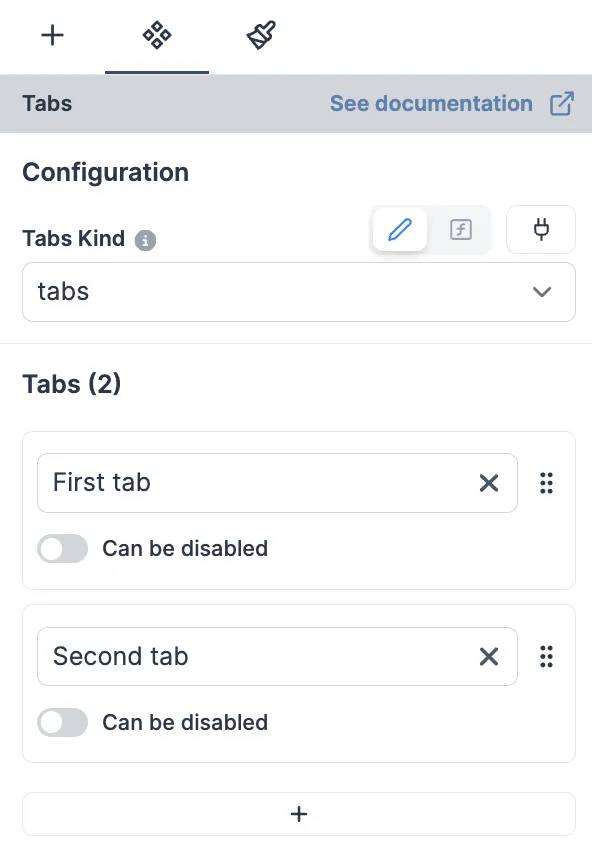Viewport: 592px width, 856px height.
Task: Enable Can be disabled for Second tab
Action: pyautogui.click(x=62, y=722)
